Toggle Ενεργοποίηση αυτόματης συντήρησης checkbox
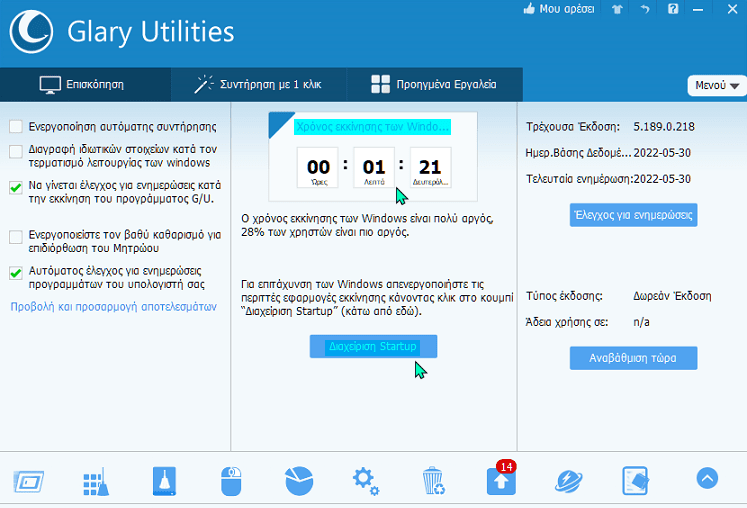Screen dimensions: 747x508 (x=16, y=127)
